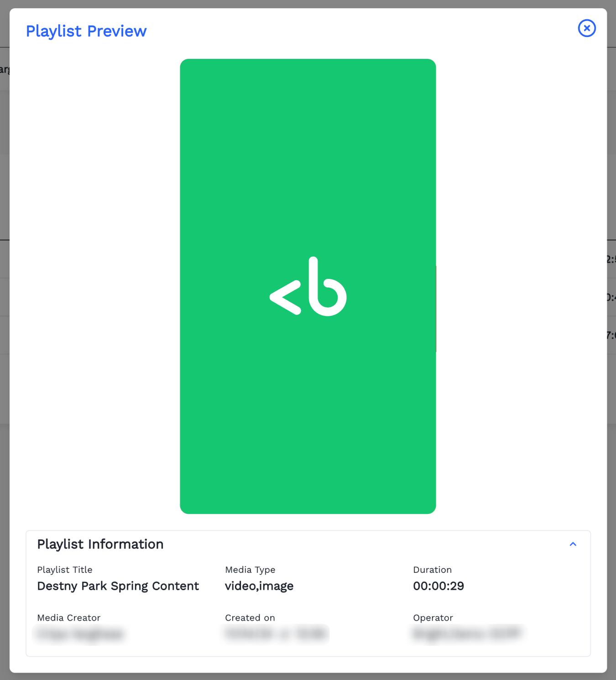Click the Operator label
The width and height of the screenshot is (616, 680).
(x=433, y=617)
